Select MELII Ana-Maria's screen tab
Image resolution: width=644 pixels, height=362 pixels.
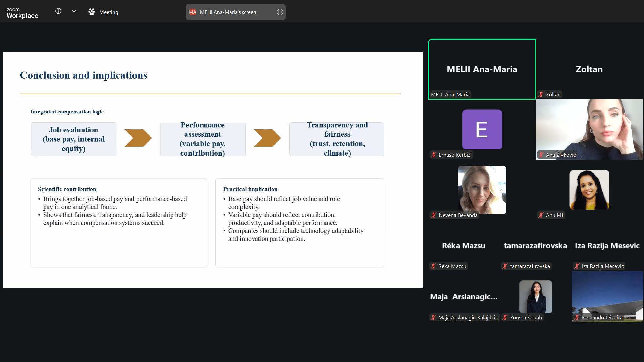click(x=228, y=12)
